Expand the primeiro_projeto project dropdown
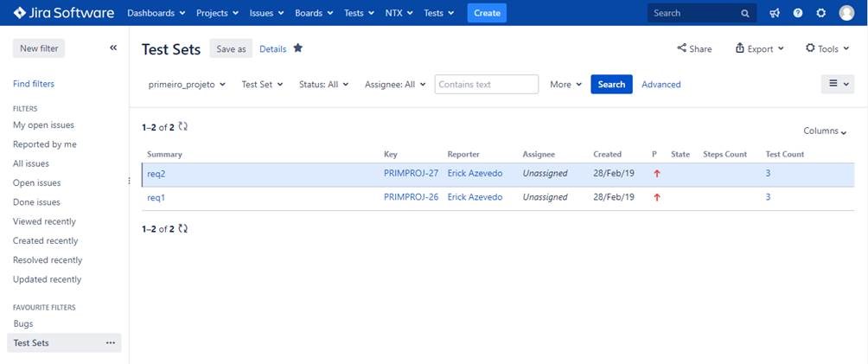 click(x=187, y=85)
